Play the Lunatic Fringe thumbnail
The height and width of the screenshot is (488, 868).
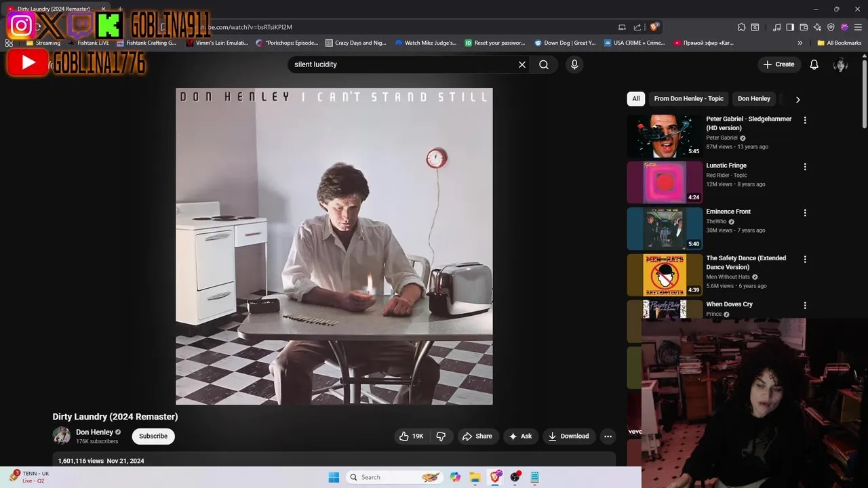click(665, 182)
